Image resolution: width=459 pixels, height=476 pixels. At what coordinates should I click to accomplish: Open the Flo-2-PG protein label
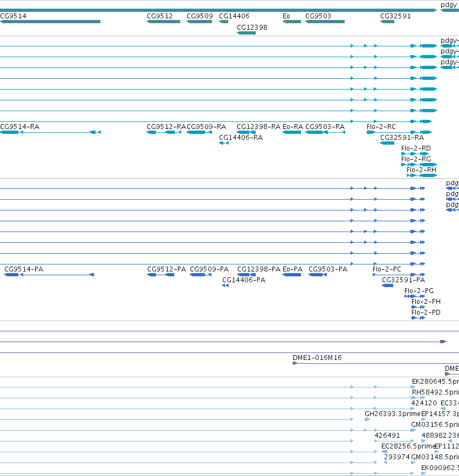[419, 291]
